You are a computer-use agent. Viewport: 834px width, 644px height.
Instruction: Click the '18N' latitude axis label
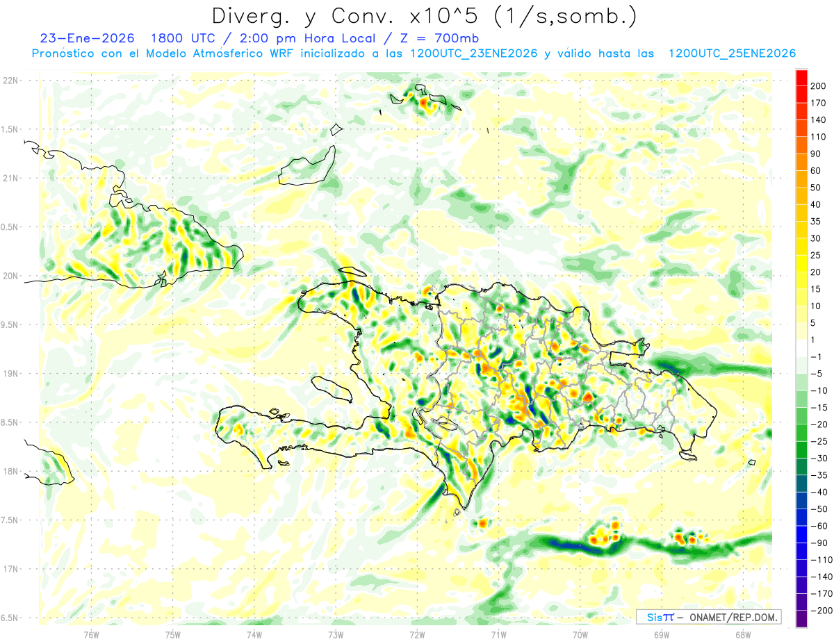point(10,472)
